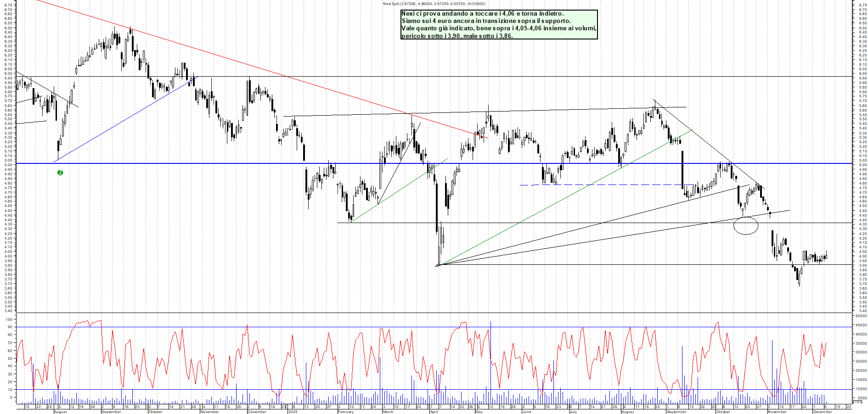Click the June label on the time axis
The image size is (868, 414).
pyautogui.click(x=527, y=412)
